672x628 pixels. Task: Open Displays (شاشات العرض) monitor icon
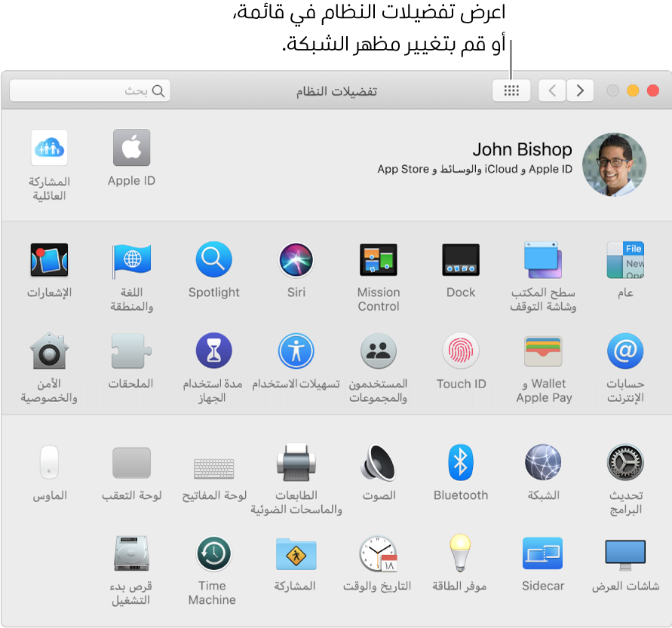click(x=625, y=555)
